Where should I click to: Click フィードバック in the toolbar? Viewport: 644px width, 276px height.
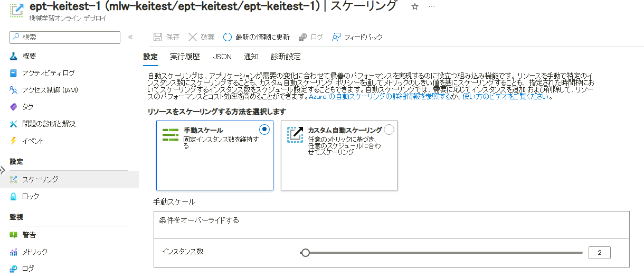[x=357, y=37]
